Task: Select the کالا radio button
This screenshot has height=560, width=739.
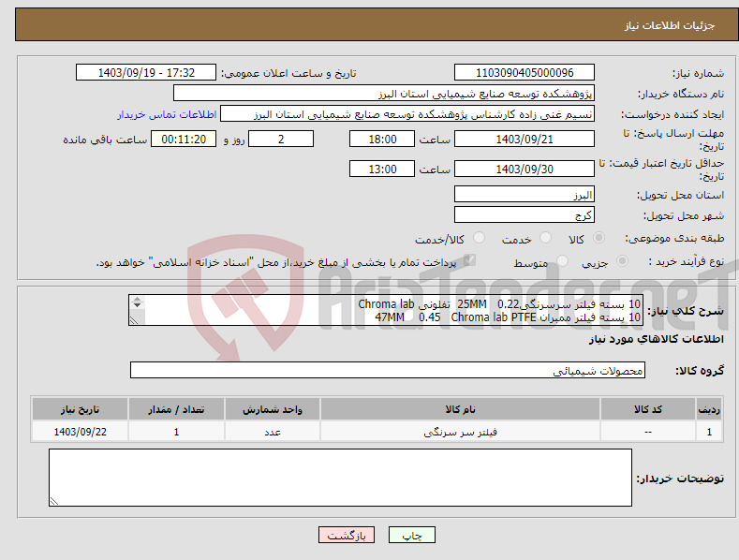Action: click(x=599, y=238)
